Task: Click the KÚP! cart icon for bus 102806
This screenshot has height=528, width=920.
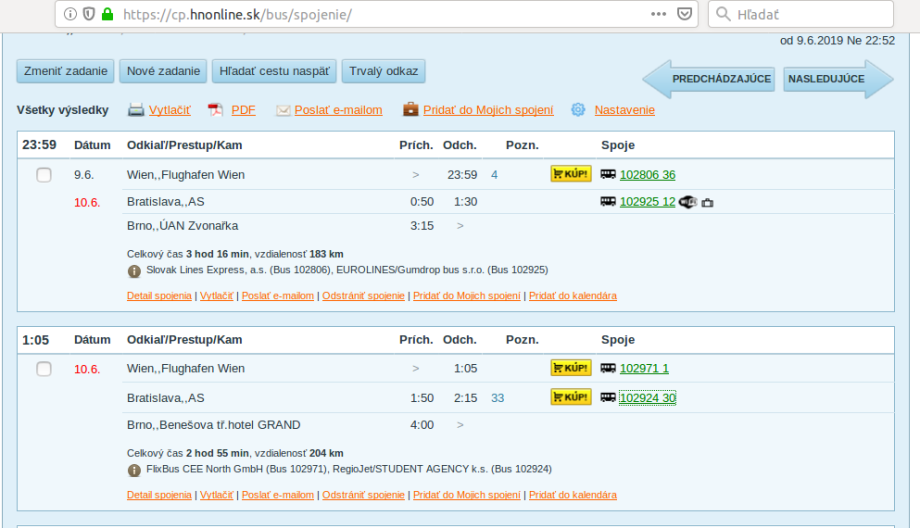Action: point(570,174)
